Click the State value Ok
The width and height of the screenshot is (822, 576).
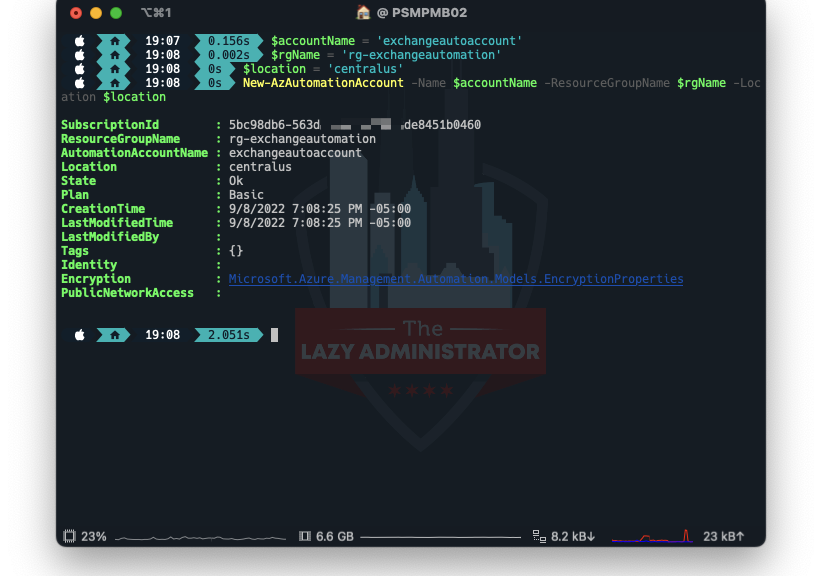pos(236,181)
